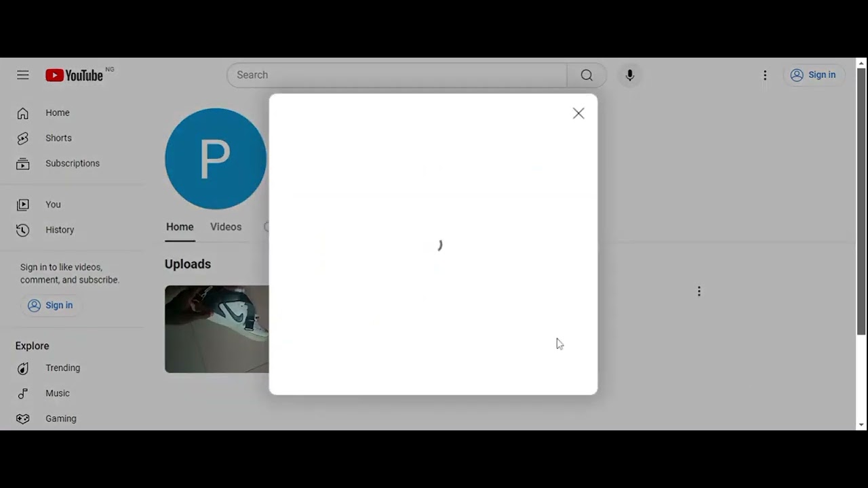Click the top-right Sign in button
868x488 pixels.
[x=813, y=75]
